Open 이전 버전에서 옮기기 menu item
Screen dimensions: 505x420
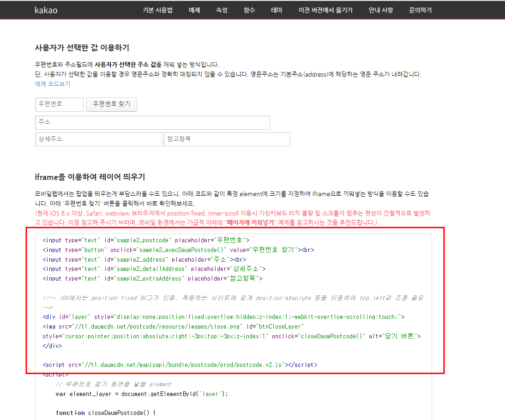click(x=325, y=10)
